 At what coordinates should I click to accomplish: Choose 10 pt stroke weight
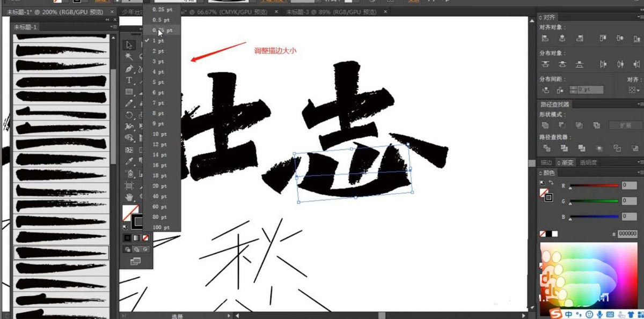click(159, 134)
